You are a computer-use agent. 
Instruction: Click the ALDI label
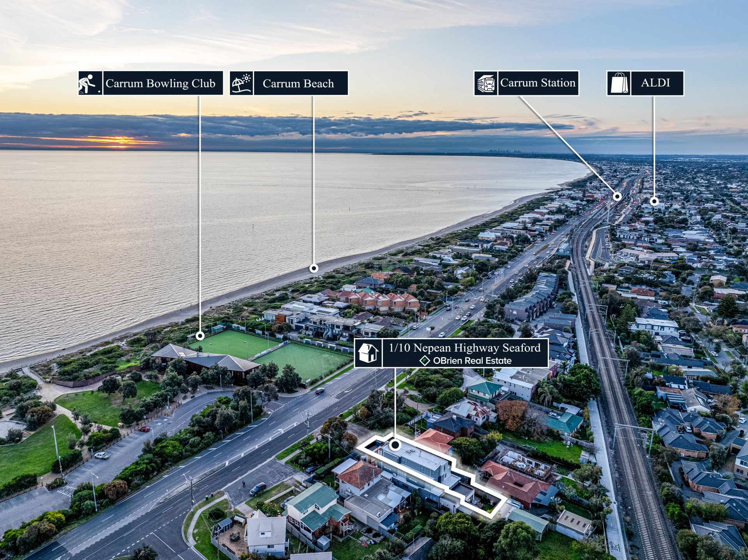(x=657, y=83)
